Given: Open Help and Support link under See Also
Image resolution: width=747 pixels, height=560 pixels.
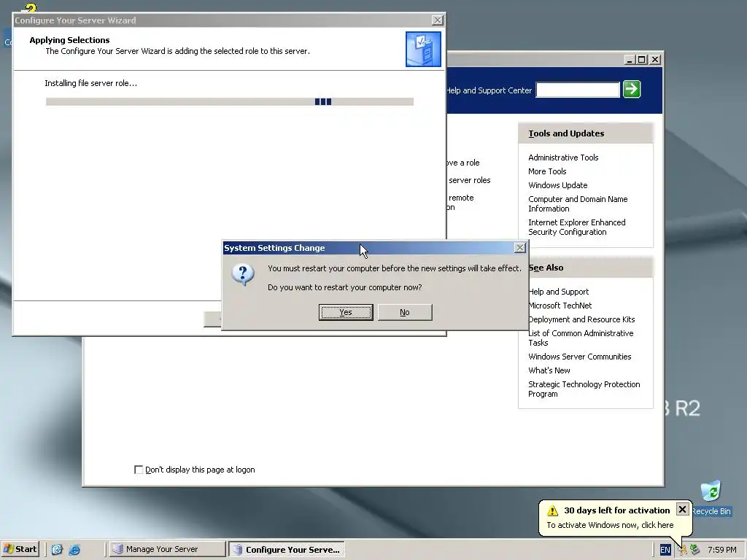Looking at the screenshot, I should [558, 292].
